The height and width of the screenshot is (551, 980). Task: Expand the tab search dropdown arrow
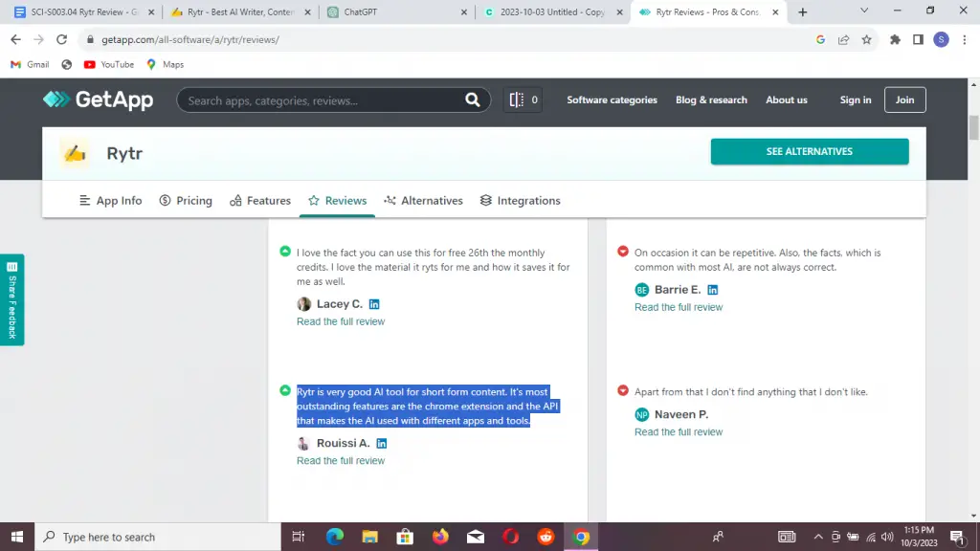(x=864, y=11)
